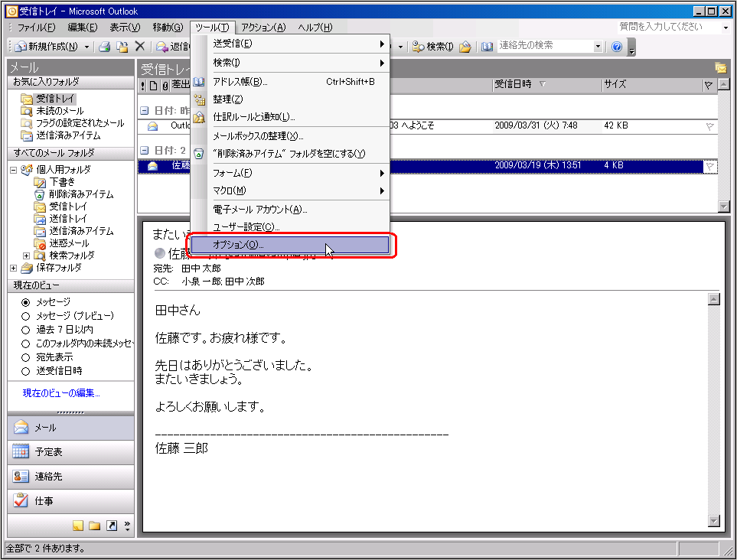
Task: Select the メッセージ view radio button
Action: pos(26,302)
